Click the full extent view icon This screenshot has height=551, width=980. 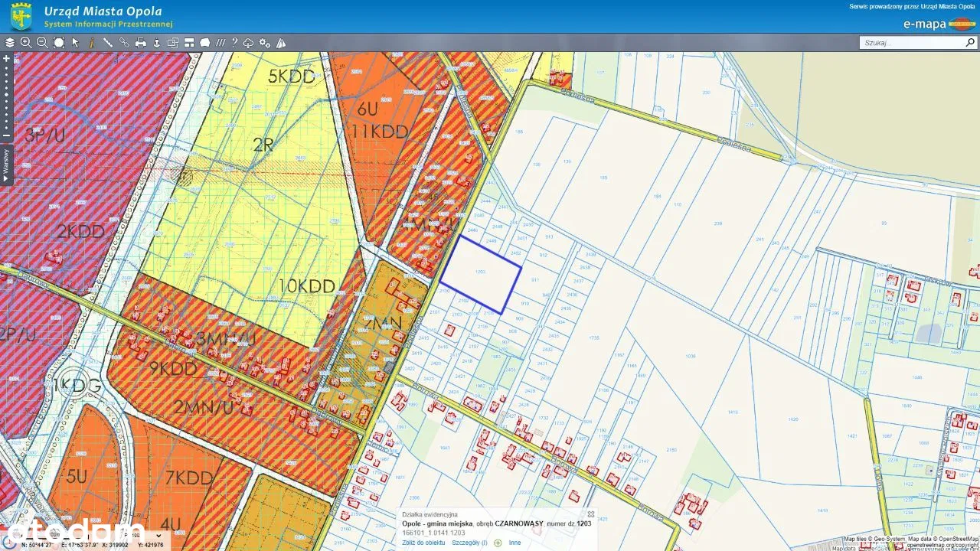pyautogui.click(x=59, y=43)
